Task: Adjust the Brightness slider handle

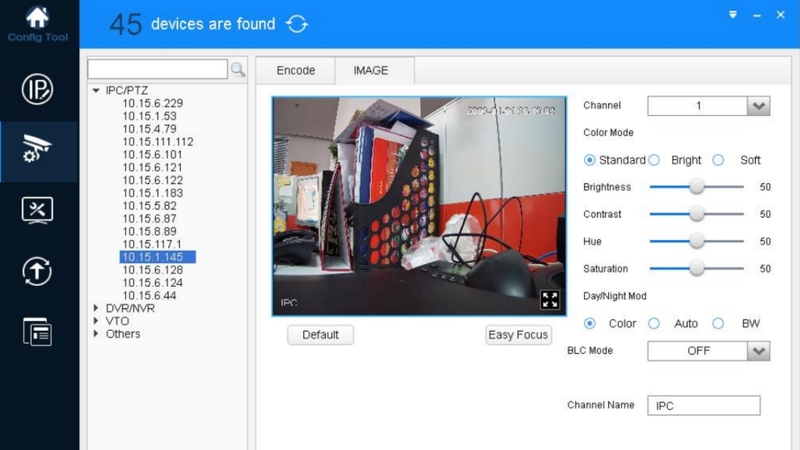Action: (x=696, y=187)
